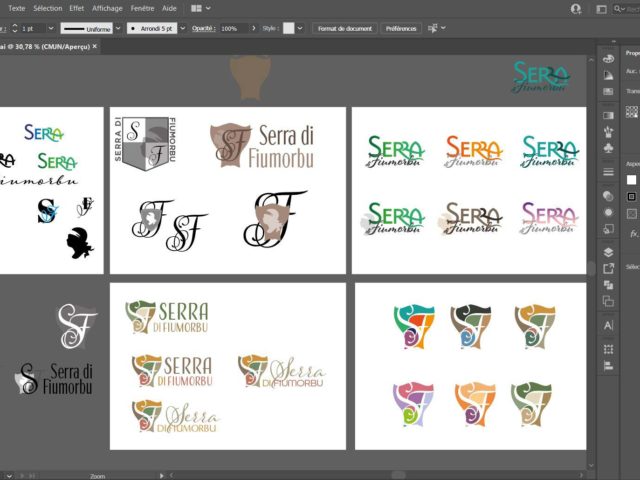This screenshot has height=480, width=640.
Task: Open the Brushes panel icon
Action: click(x=608, y=128)
